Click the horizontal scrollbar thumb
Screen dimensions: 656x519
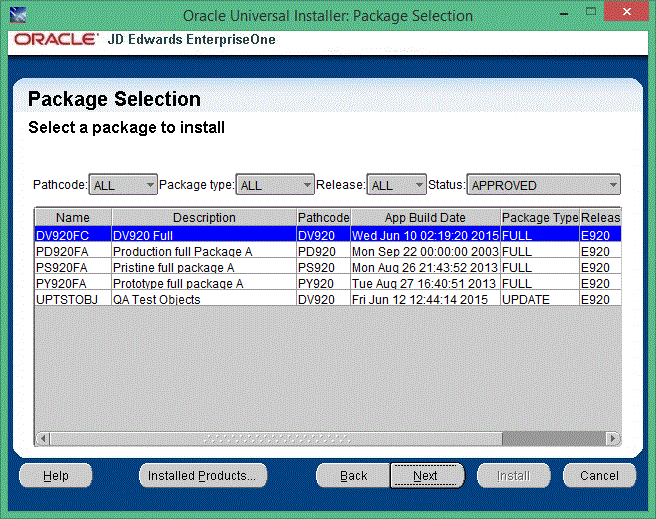[x=276, y=438]
